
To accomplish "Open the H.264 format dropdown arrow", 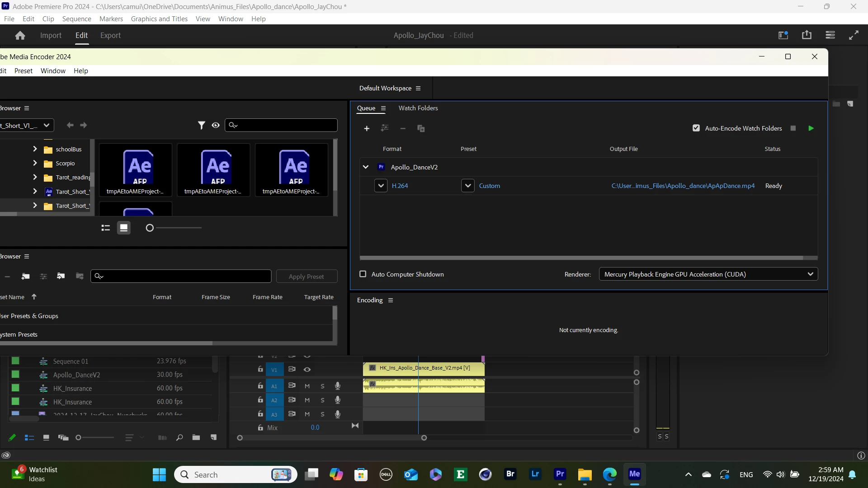I will [381, 186].
